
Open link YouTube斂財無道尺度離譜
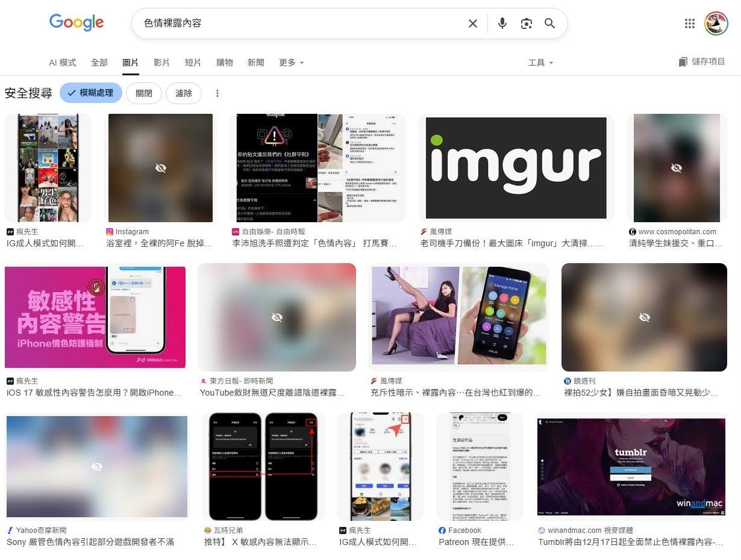[272, 393]
